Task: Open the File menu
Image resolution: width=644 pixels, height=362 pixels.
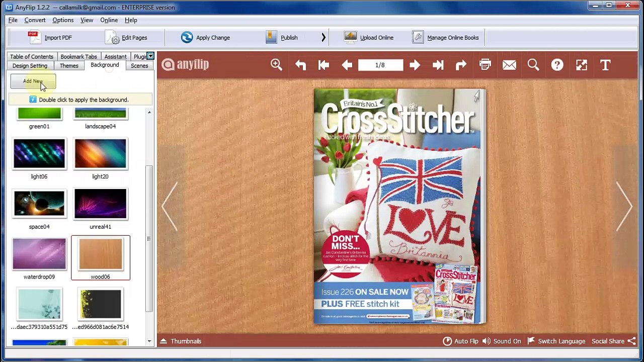Action: [13, 20]
